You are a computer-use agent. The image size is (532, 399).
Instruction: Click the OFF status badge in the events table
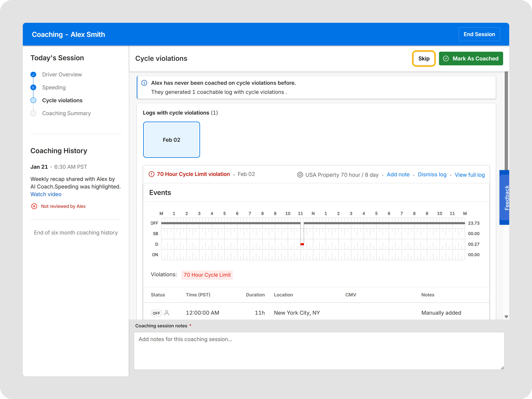156,313
